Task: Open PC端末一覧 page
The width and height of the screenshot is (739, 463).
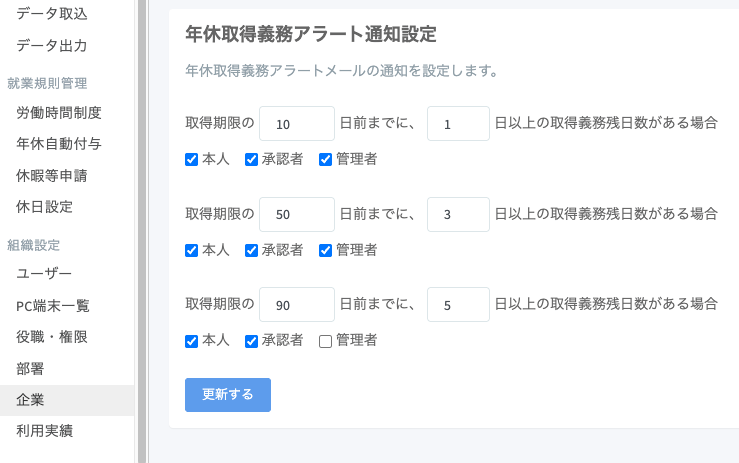Action: coord(53,305)
